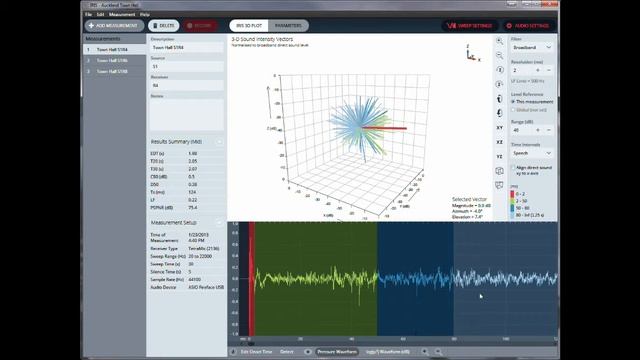Zoom in on the waveform
The width and height of the screenshot is (640, 360).
(425, 351)
